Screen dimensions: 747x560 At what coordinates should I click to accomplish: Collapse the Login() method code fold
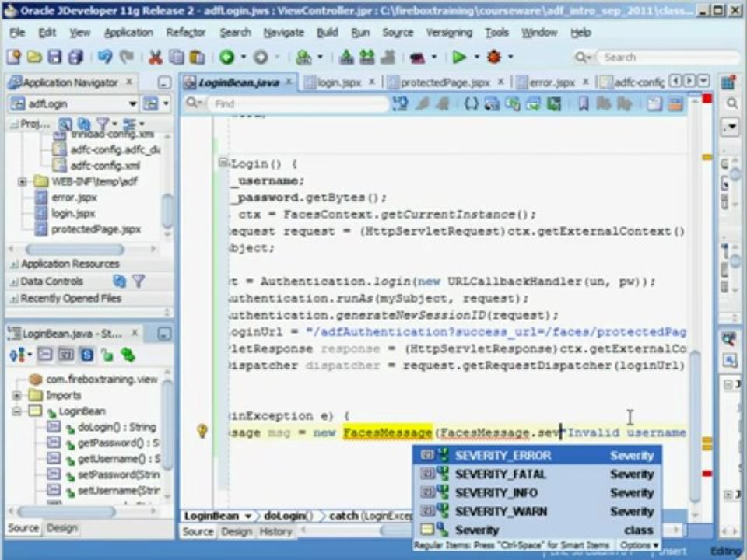click(223, 163)
